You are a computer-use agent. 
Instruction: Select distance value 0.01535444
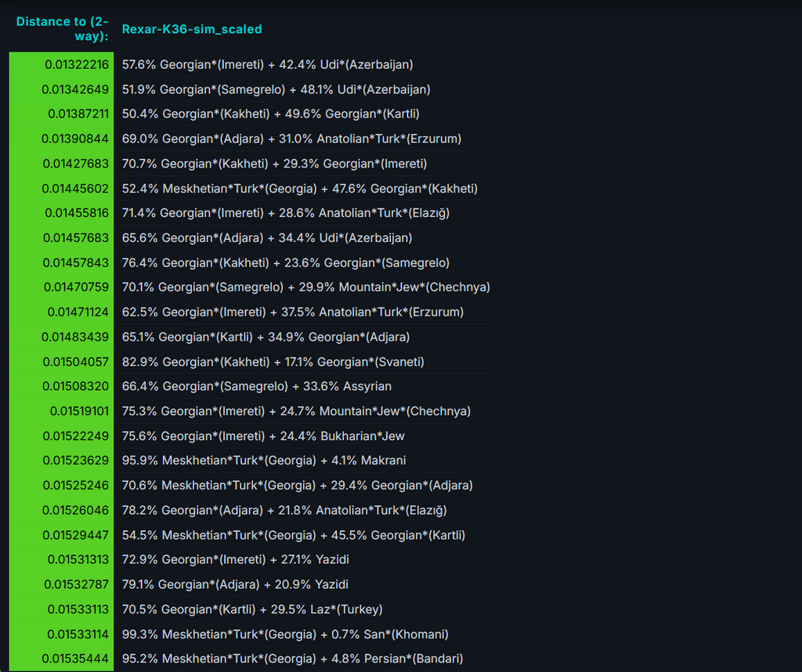tap(75, 659)
